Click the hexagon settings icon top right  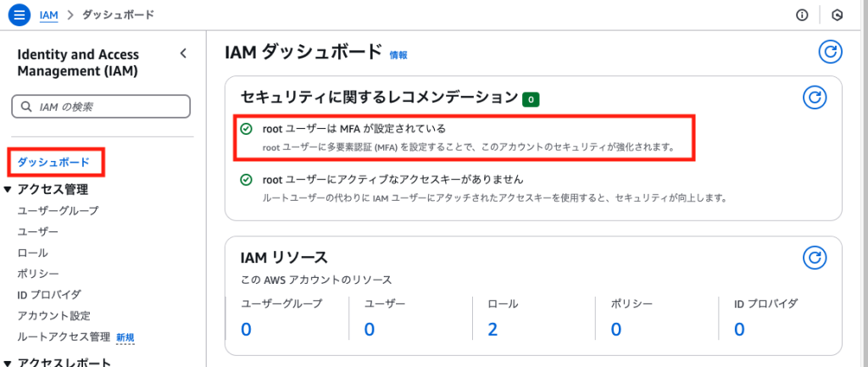tap(837, 15)
